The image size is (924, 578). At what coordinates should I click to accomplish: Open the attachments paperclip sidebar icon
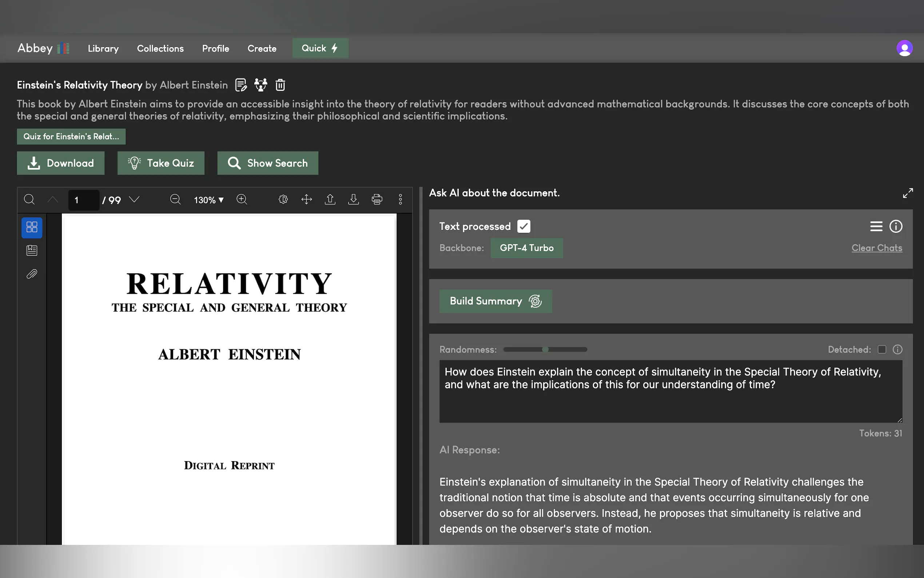pyautogui.click(x=32, y=274)
